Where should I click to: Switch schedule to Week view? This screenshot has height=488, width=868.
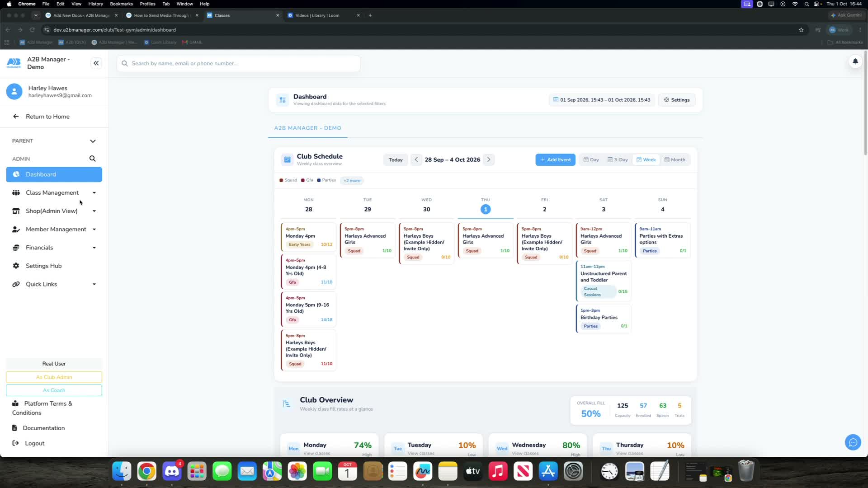click(x=646, y=160)
